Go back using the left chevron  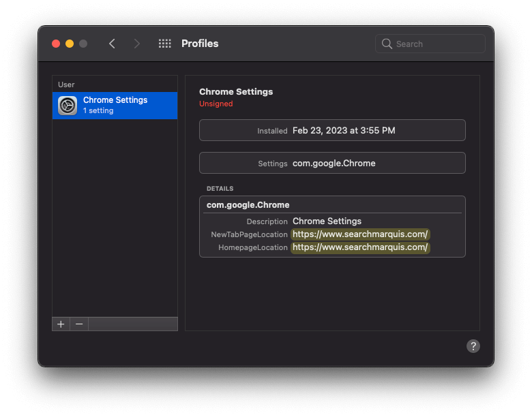pyautogui.click(x=112, y=44)
